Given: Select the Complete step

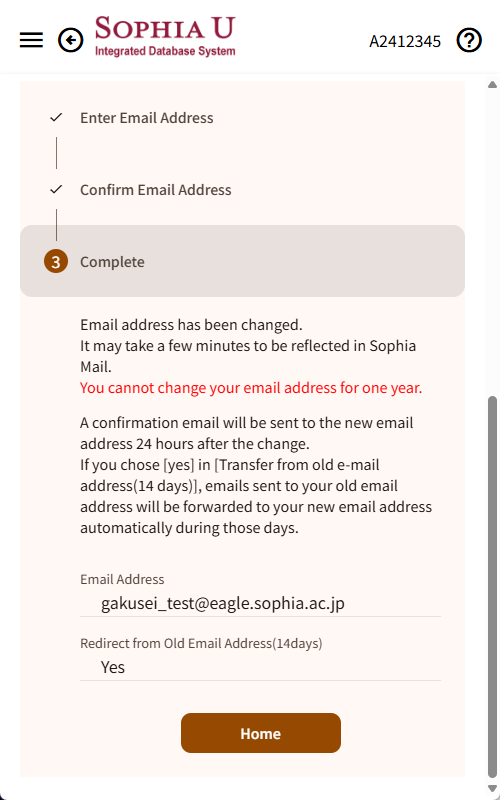Looking at the screenshot, I should pyautogui.click(x=242, y=261).
